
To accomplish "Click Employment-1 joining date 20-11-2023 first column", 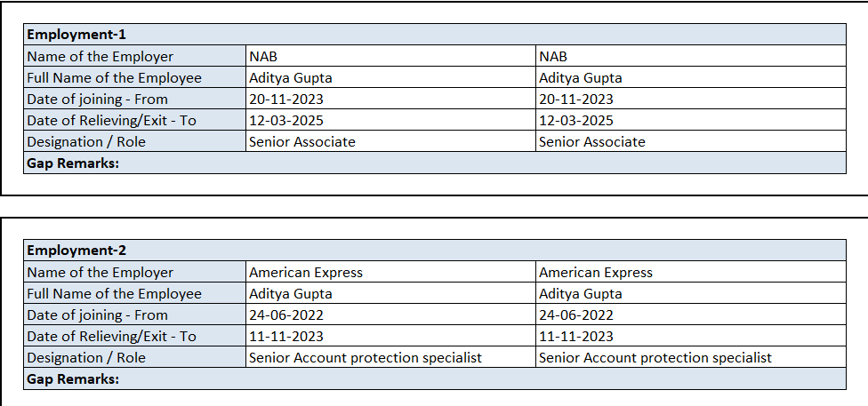I will click(x=390, y=99).
